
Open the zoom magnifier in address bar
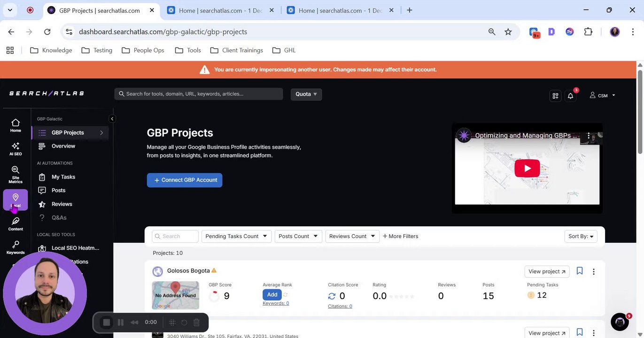click(492, 31)
